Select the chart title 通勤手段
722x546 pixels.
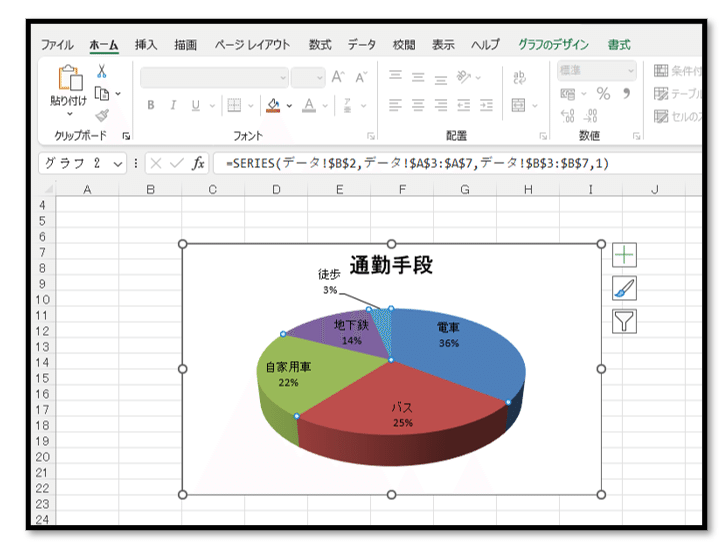391,265
